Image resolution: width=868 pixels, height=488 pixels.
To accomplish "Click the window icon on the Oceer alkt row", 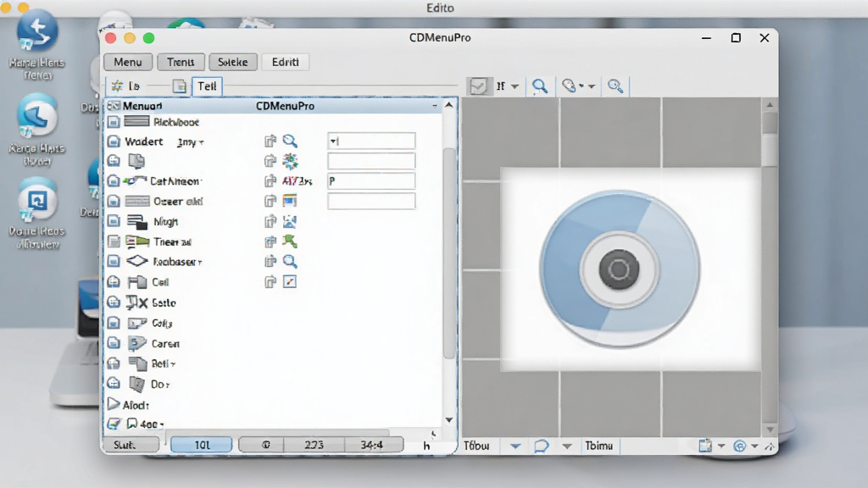I will point(290,201).
